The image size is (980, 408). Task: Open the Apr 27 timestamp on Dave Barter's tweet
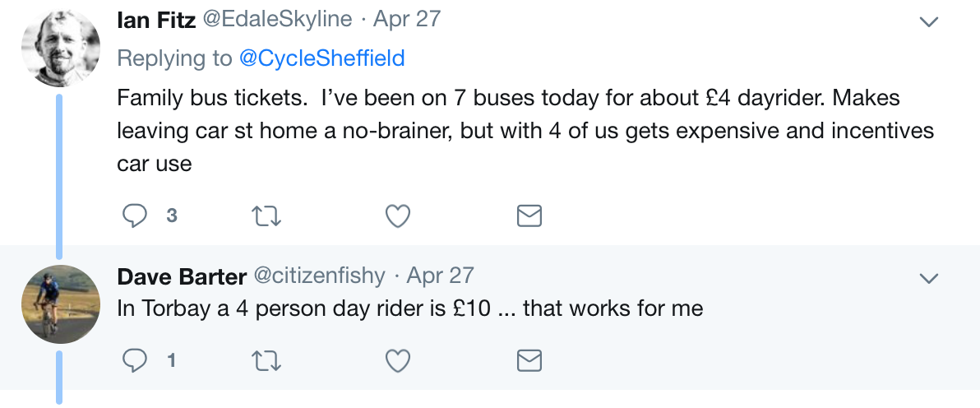coord(441,276)
